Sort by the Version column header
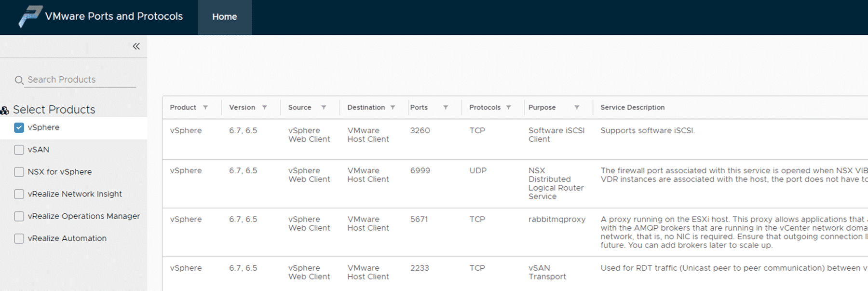 [x=242, y=108]
